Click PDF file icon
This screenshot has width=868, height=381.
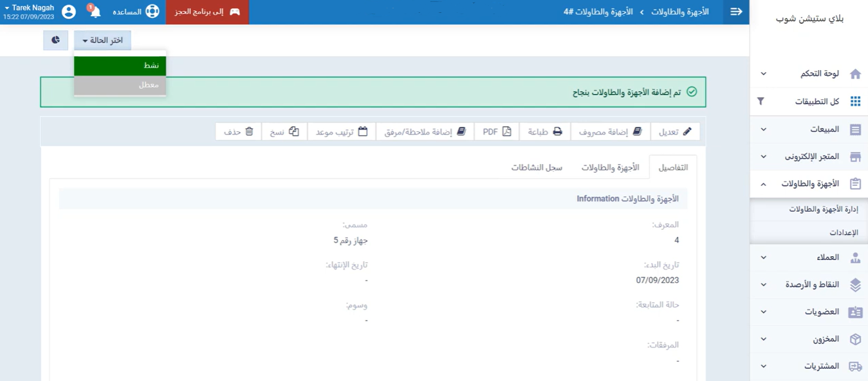507,131
